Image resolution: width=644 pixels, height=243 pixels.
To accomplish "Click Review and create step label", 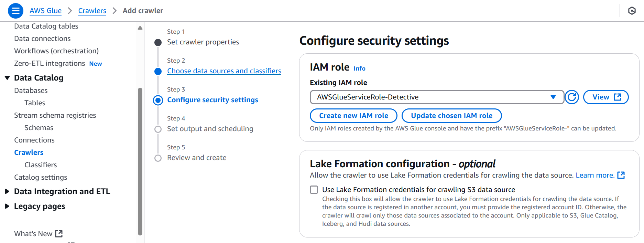I will [197, 158].
